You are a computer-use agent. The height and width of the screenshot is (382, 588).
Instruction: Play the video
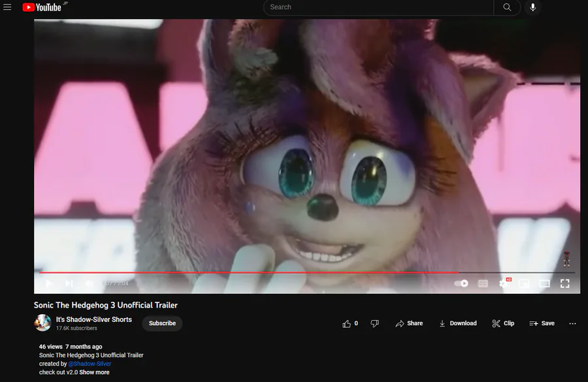tap(49, 283)
